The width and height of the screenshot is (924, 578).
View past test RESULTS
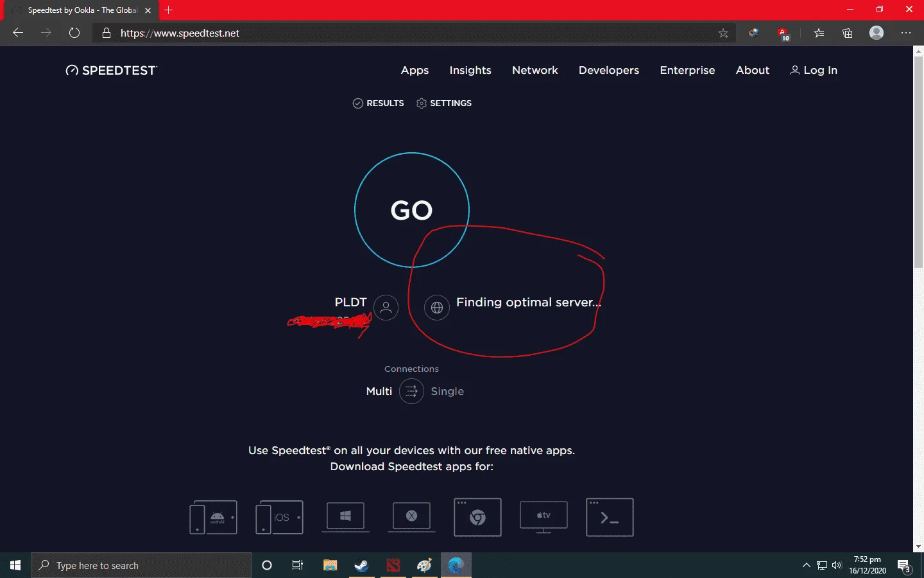[379, 103]
